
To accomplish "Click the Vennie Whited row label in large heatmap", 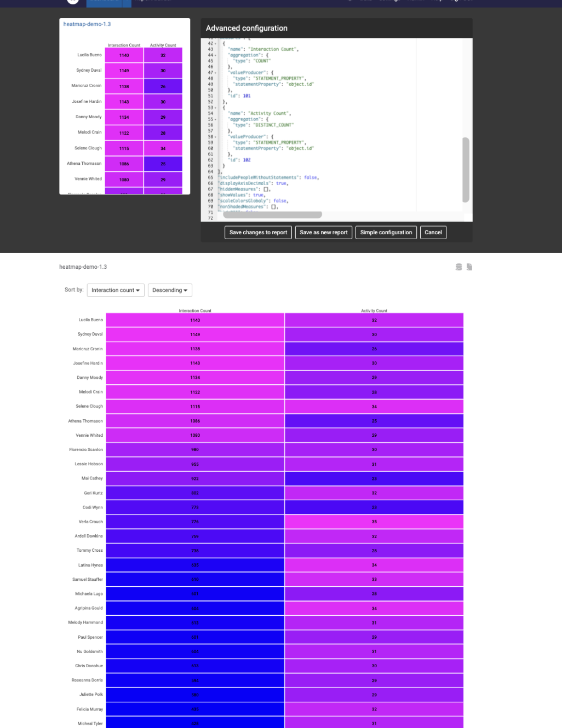I will tap(89, 435).
